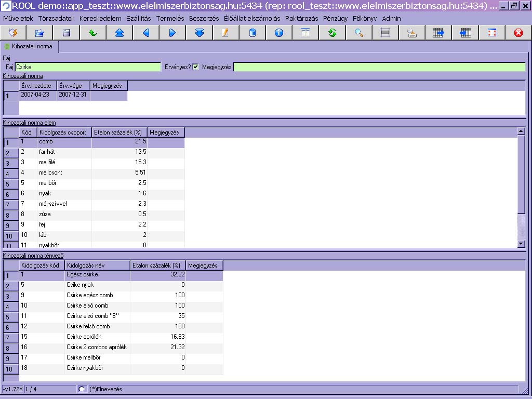Go to previous record with left arrow
The image size is (532, 399).
click(x=146, y=33)
